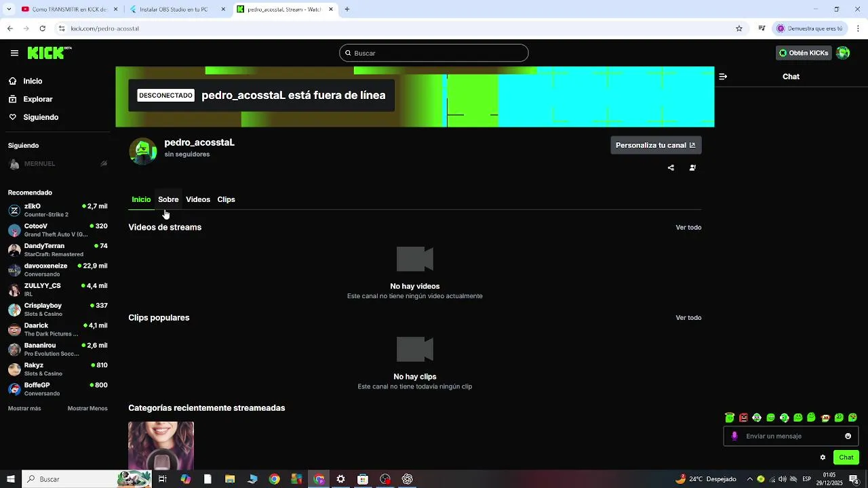Screen dimensions: 868x488
Task: Open the Rakyz recommended channel
Action: (58, 369)
